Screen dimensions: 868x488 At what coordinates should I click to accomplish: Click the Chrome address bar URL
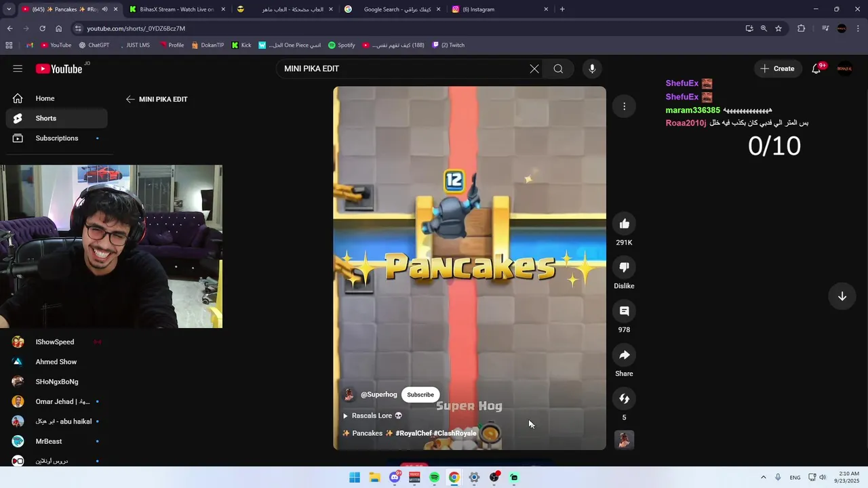[x=136, y=28]
